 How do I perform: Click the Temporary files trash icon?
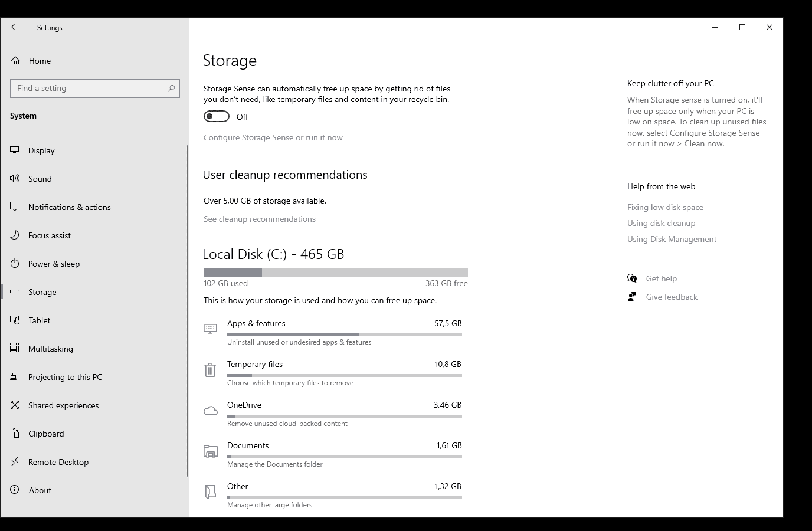click(x=210, y=370)
